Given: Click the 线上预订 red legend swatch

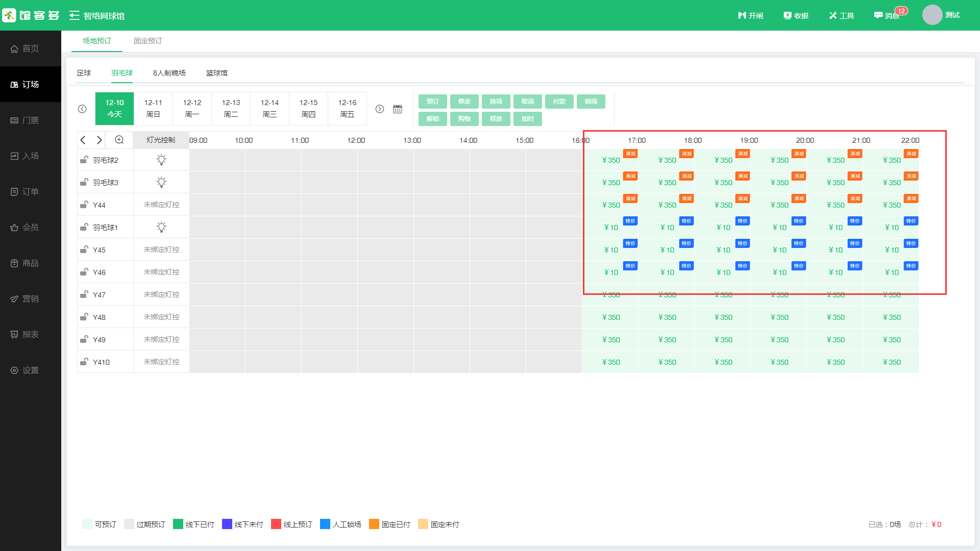Looking at the screenshot, I should 276,524.
